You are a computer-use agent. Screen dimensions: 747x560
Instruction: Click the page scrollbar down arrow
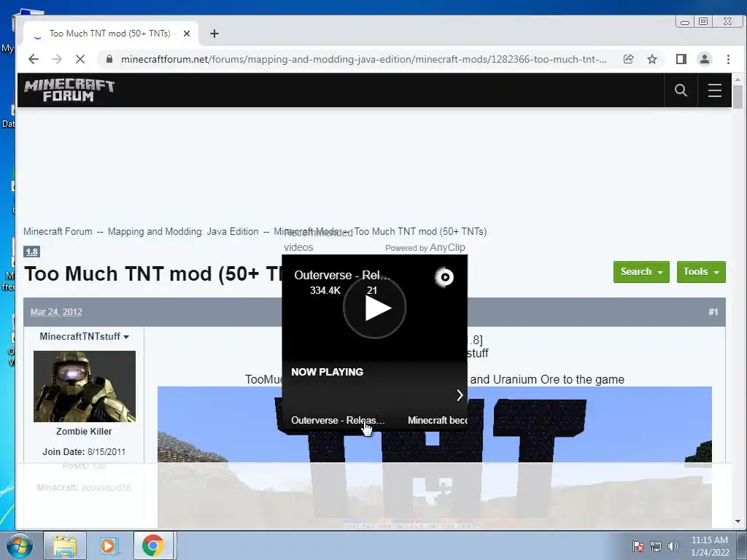[738, 521]
